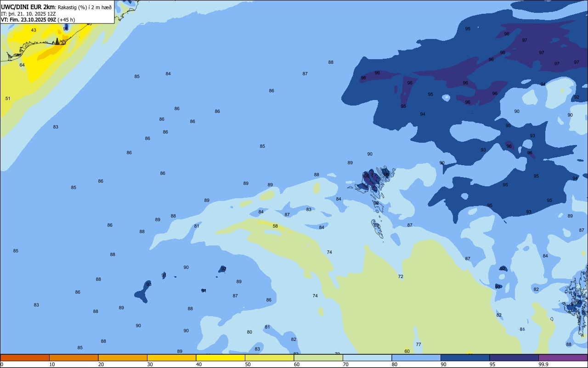Click the humidity value 80 on the map
The width and height of the screenshot is (588, 368).
pos(249,332)
